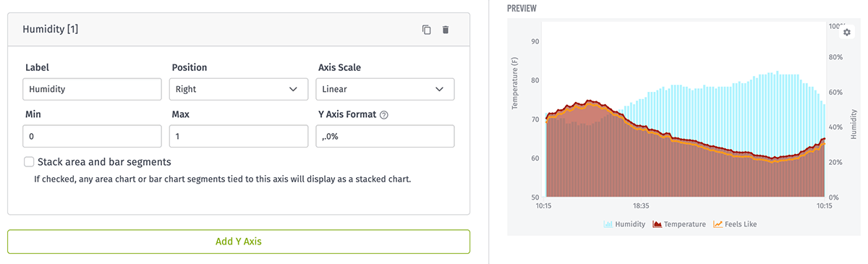
Task: Open the Position dropdown showing Right
Action: (238, 89)
